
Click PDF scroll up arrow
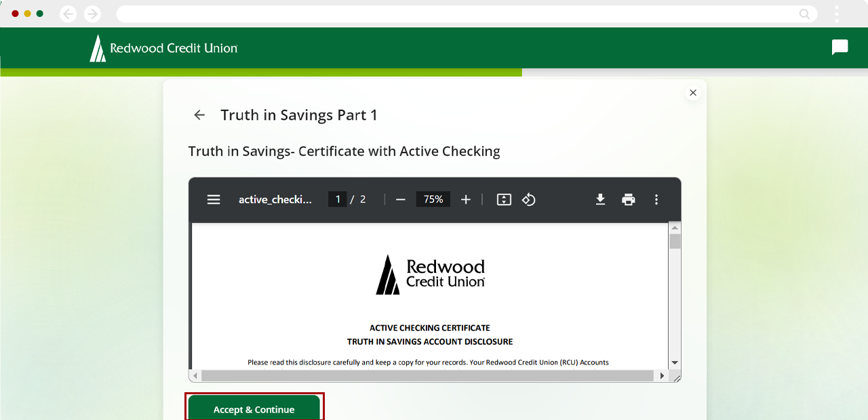pyautogui.click(x=675, y=228)
